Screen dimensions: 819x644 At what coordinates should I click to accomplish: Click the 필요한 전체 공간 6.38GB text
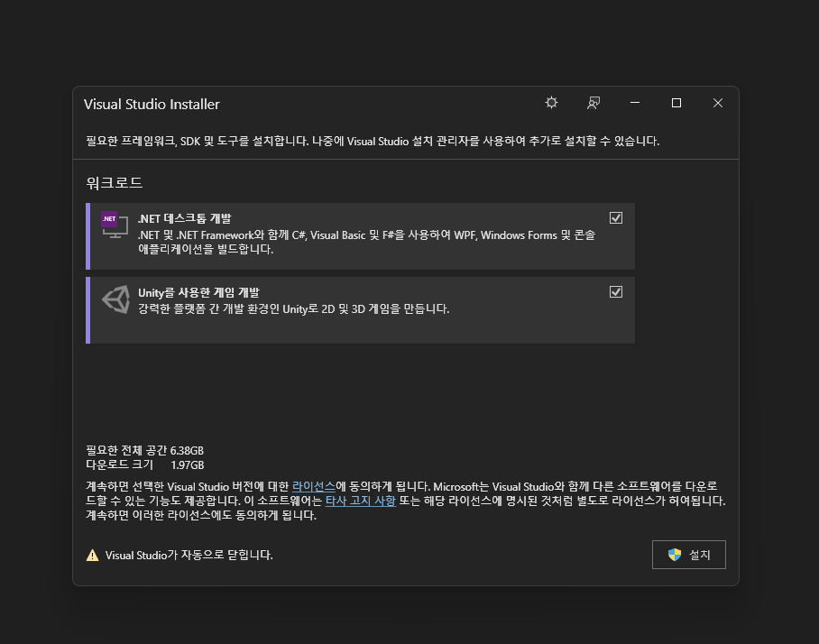coord(144,450)
